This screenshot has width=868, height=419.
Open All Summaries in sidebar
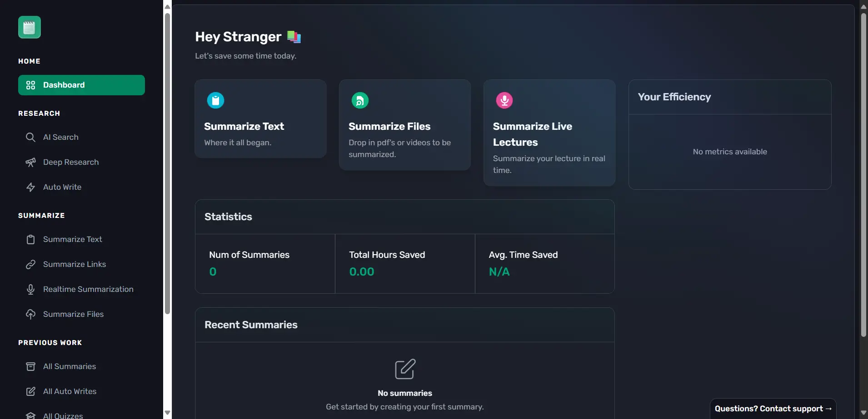pyautogui.click(x=69, y=366)
